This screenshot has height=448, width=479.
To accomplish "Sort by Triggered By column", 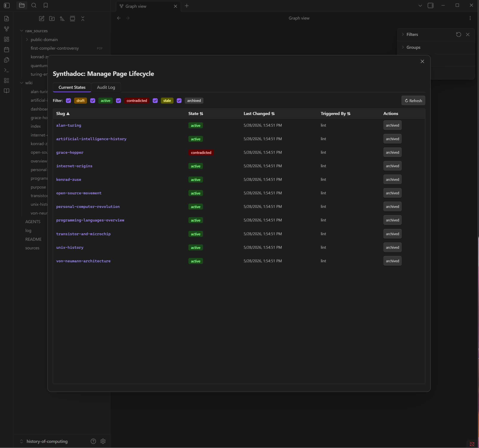I will click(335, 114).
